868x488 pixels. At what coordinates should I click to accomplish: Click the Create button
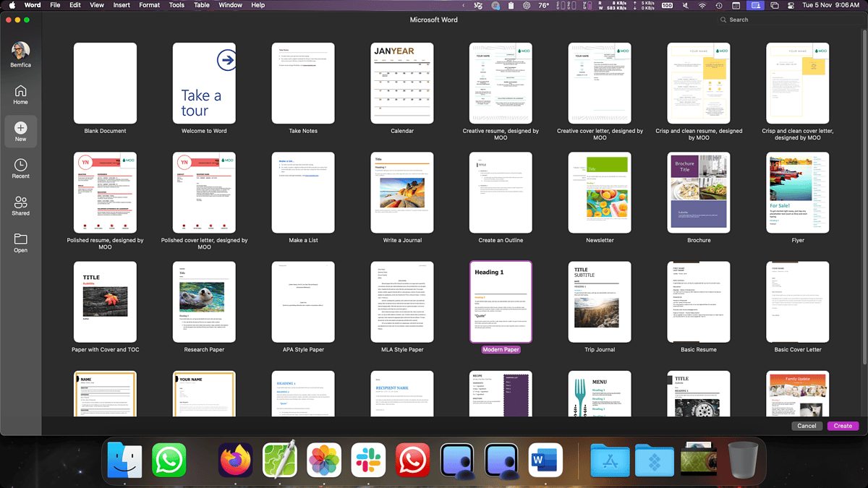pos(842,426)
